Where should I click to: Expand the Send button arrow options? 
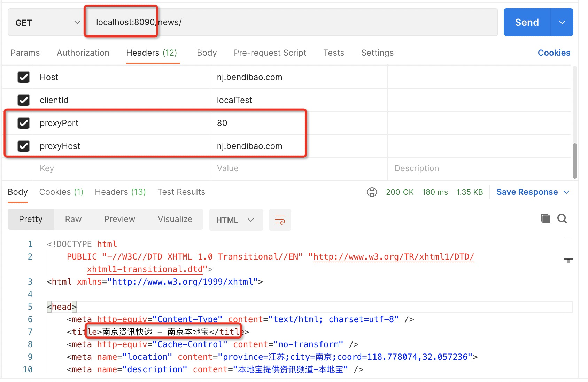tap(562, 22)
